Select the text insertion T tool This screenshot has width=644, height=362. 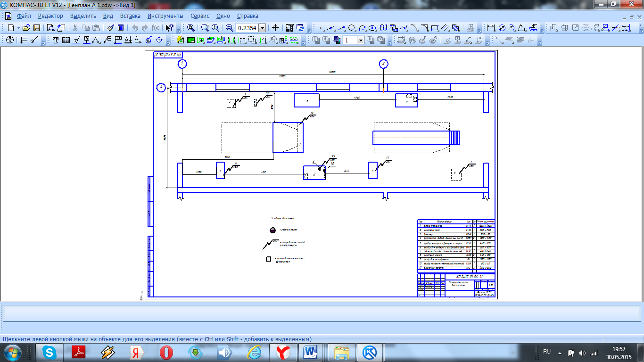tap(55, 40)
